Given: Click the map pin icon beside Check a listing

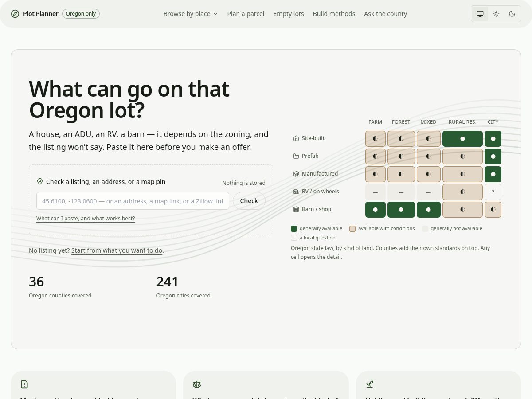Looking at the screenshot, I should [40, 182].
